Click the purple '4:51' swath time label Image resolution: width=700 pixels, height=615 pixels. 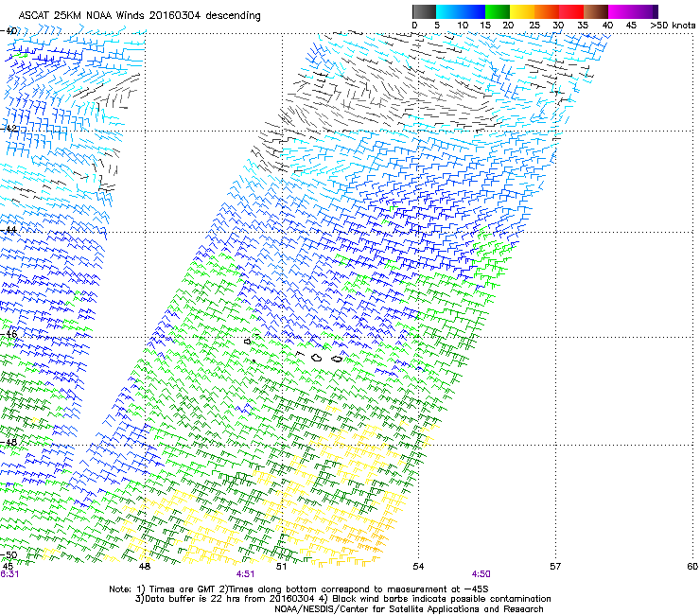[246, 574]
